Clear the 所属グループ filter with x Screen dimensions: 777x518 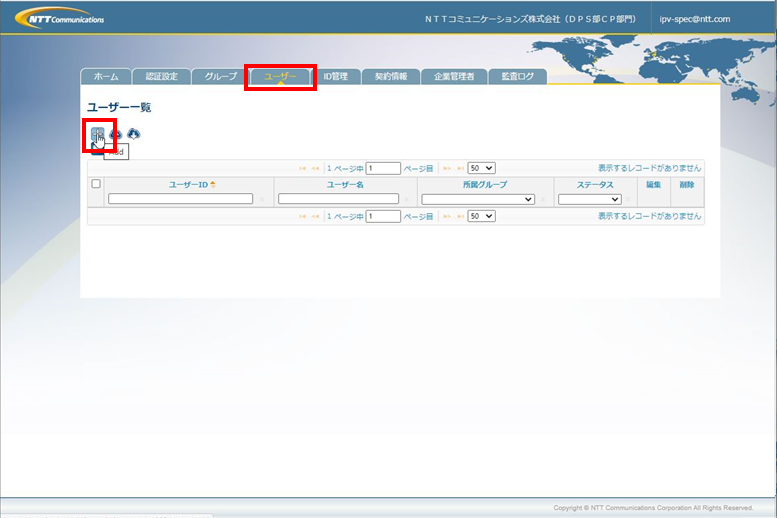pyautogui.click(x=543, y=199)
